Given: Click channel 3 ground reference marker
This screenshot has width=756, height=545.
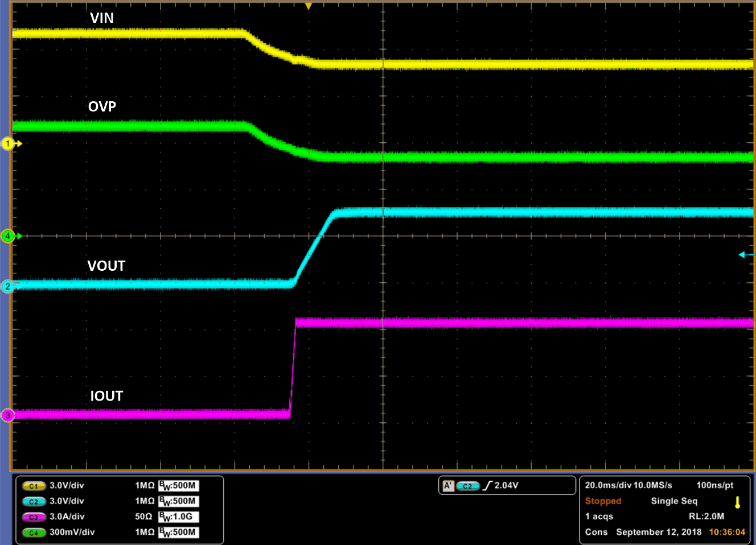Looking at the screenshot, I should (8, 415).
